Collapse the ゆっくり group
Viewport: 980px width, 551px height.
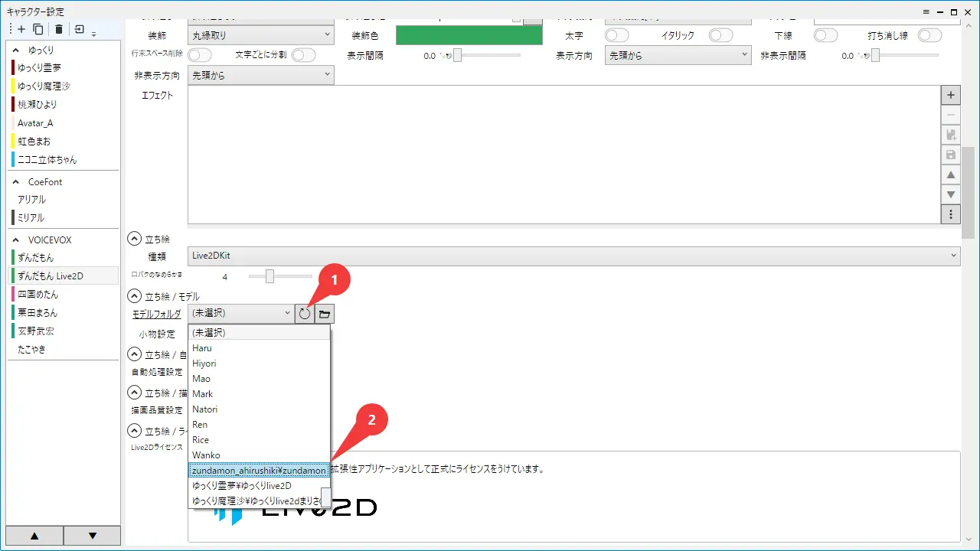coord(16,50)
